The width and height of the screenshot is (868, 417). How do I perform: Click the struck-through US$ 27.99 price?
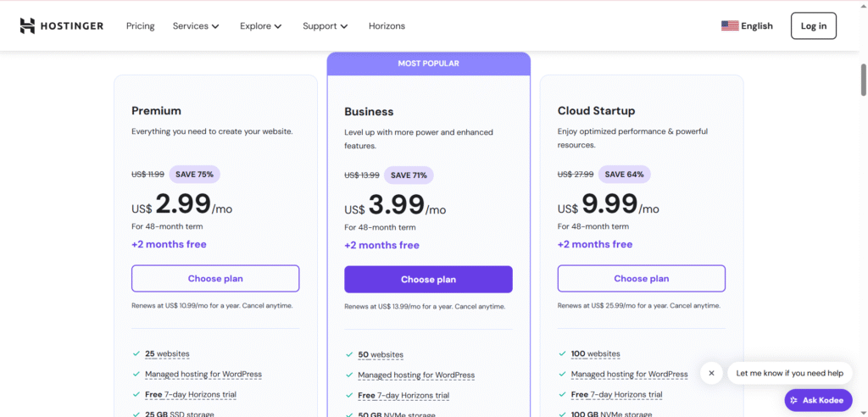pos(576,174)
